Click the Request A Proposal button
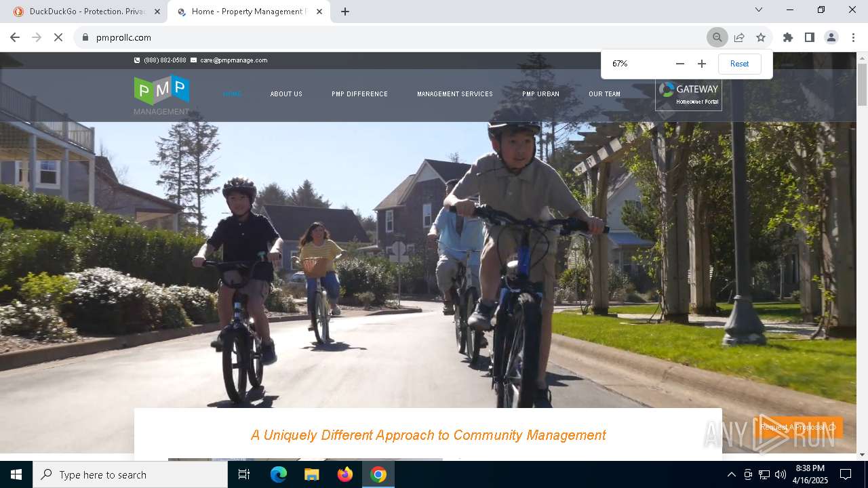This screenshot has height=488, width=868. [798, 427]
